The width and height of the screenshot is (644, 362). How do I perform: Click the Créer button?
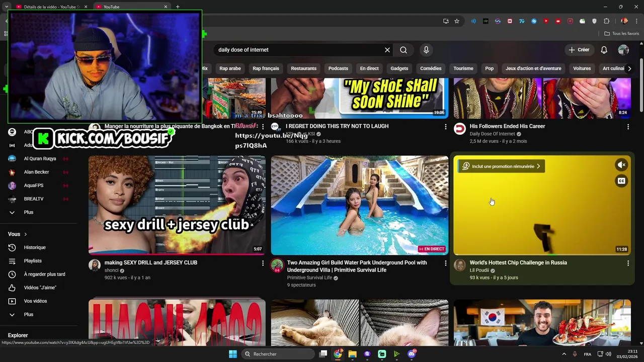[579, 50]
